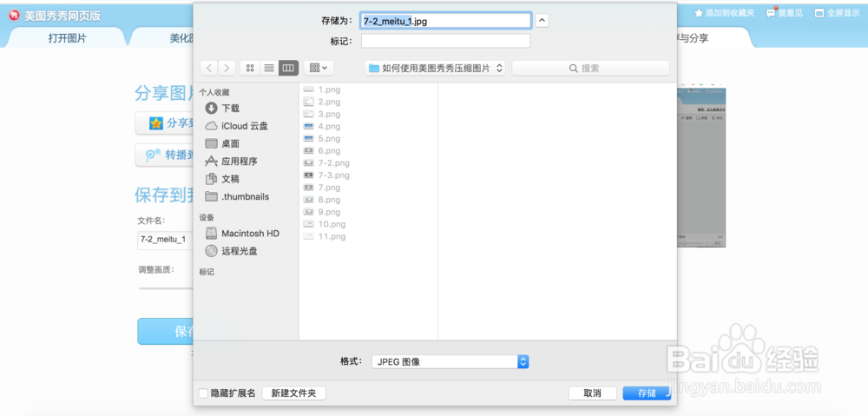Click the 存储 save button

click(647, 393)
